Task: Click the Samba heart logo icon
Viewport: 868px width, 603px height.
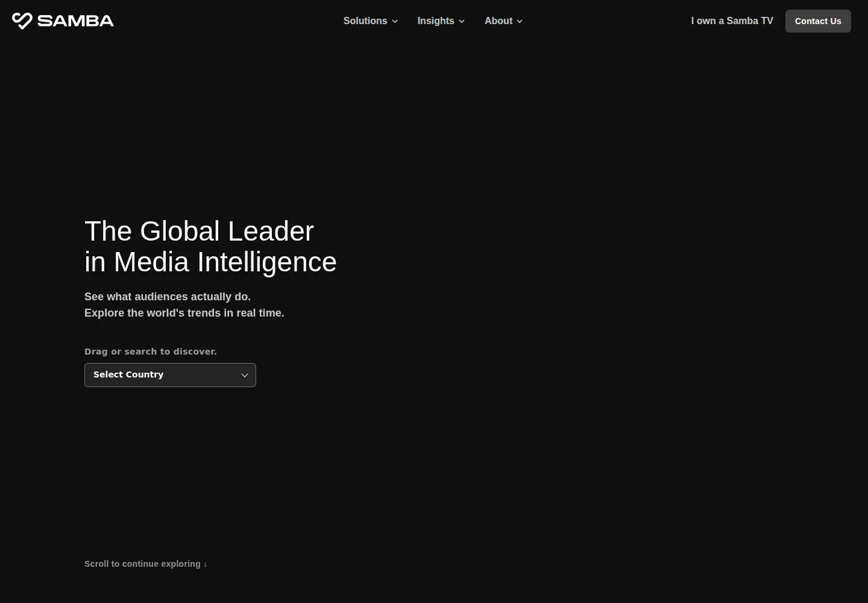Action: tap(22, 21)
